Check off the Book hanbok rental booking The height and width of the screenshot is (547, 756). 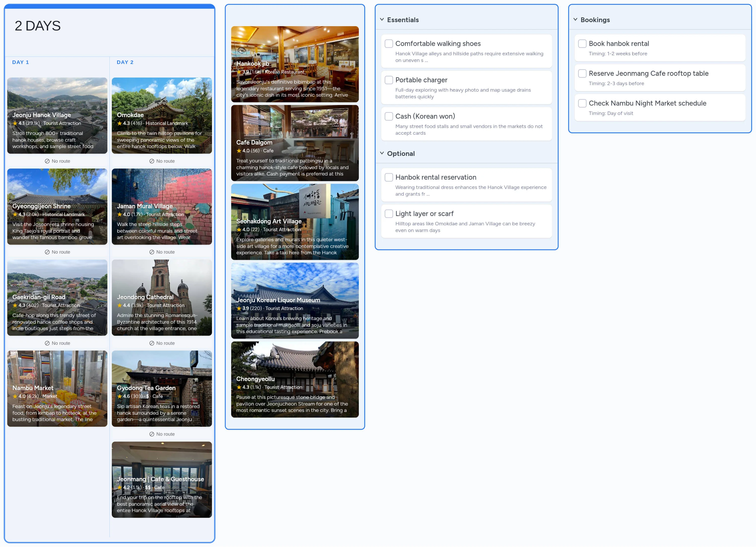click(582, 43)
